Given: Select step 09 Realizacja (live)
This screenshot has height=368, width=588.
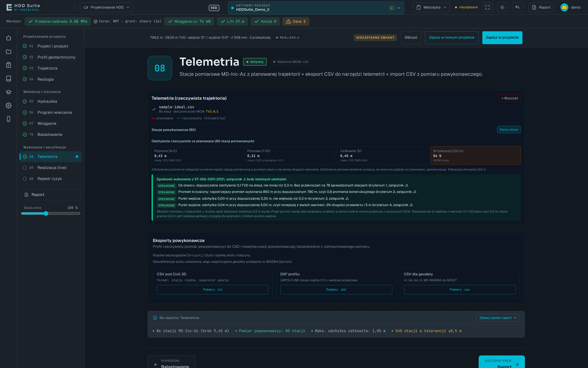Looking at the screenshot, I should (51, 168).
